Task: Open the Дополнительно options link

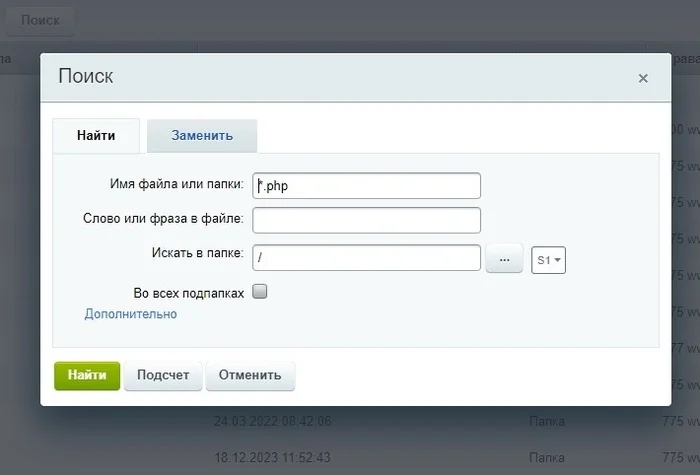Action: click(x=131, y=314)
